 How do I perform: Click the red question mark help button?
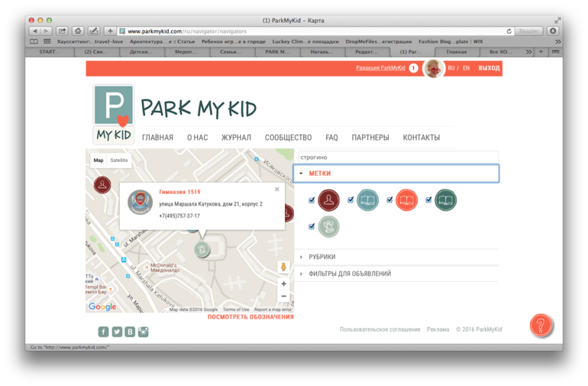coord(541,326)
